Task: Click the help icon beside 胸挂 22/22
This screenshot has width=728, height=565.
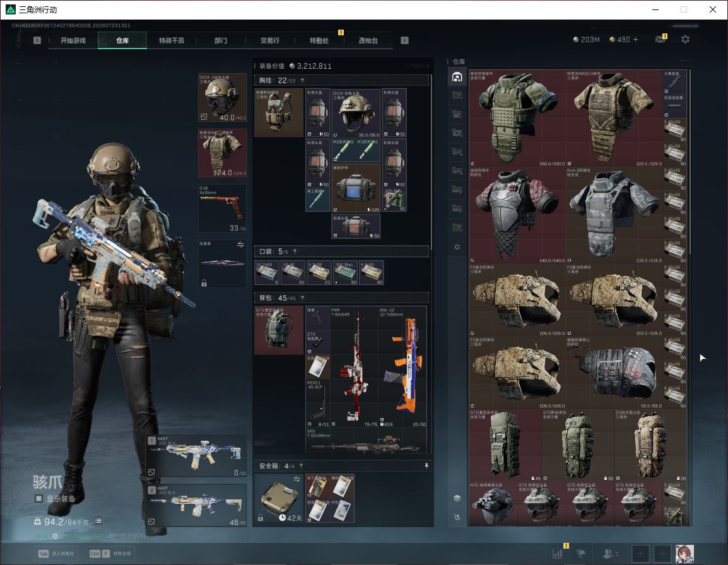Action: pos(302,80)
